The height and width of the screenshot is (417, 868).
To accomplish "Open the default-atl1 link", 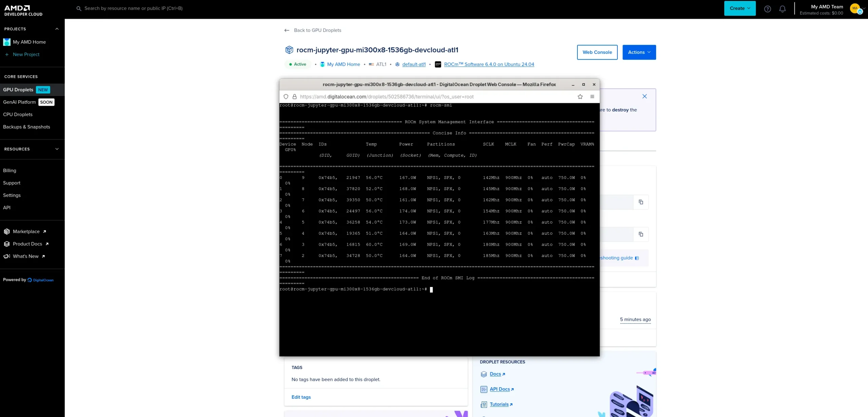I will click(x=414, y=64).
